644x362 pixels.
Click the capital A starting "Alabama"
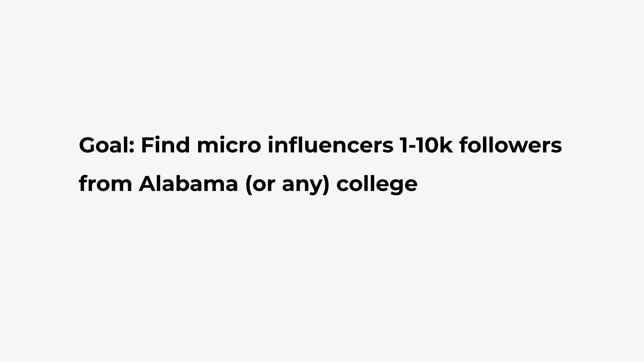pos(148,184)
